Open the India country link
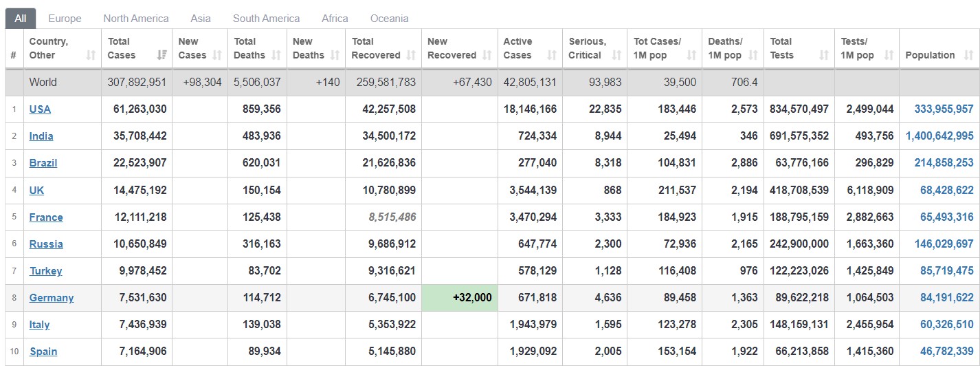The width and height of the screenshot is (980, 366). tap(41, 136)
